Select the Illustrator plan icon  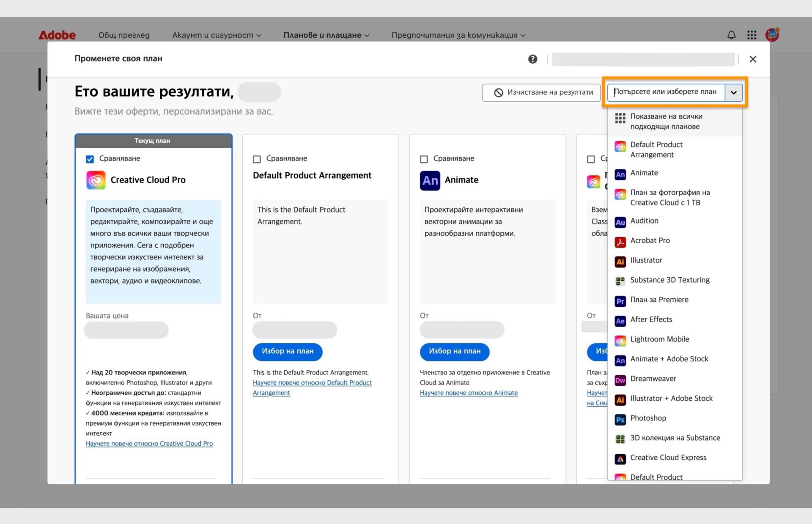(620, 262)
